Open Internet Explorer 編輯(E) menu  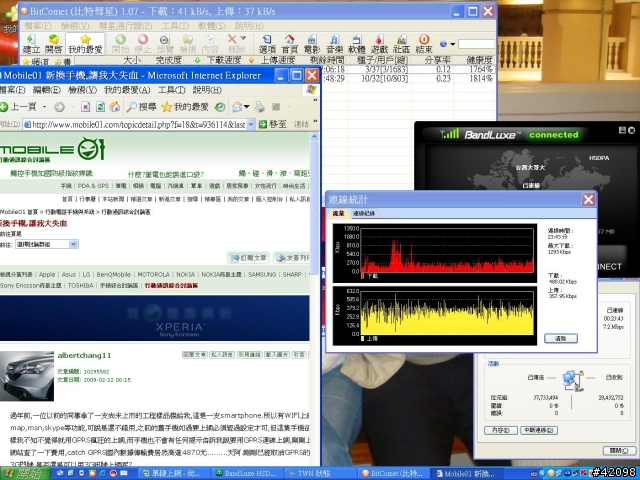coord(47,90)
